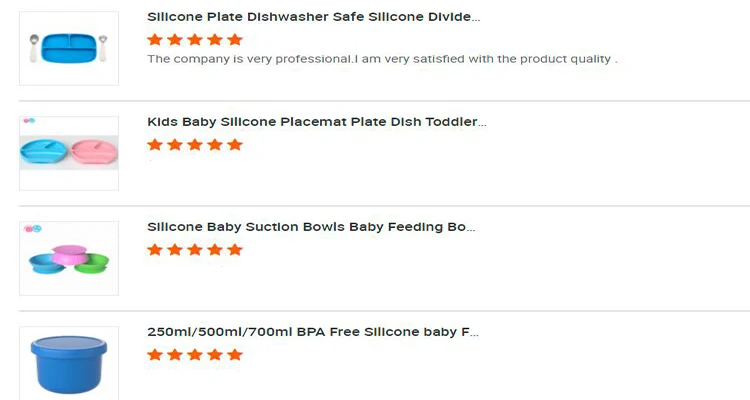This screenshot has width=750, height=400.
Task: Click fifth star of Silicone Plate rating
Action: tap(235, 40)
